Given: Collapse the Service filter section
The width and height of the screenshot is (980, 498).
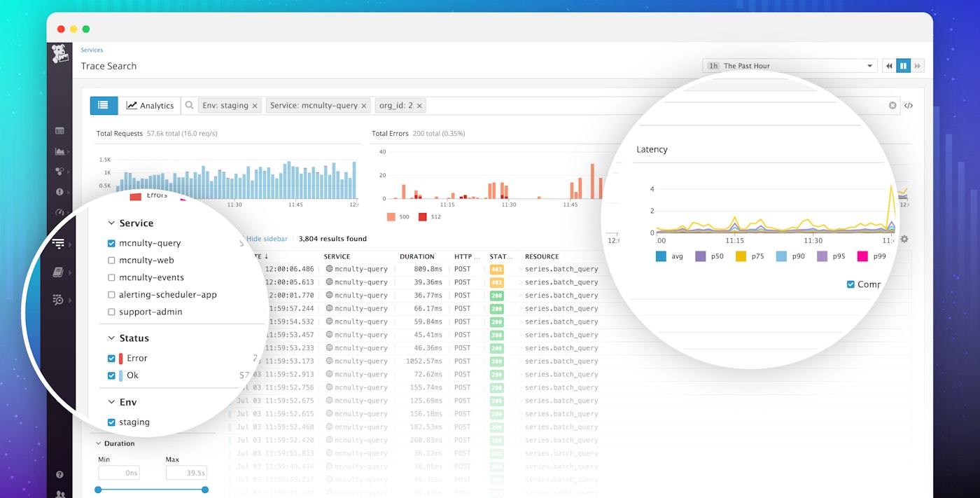Looking at the screenshot, I should pyautogui.click(x=111, y=223).
